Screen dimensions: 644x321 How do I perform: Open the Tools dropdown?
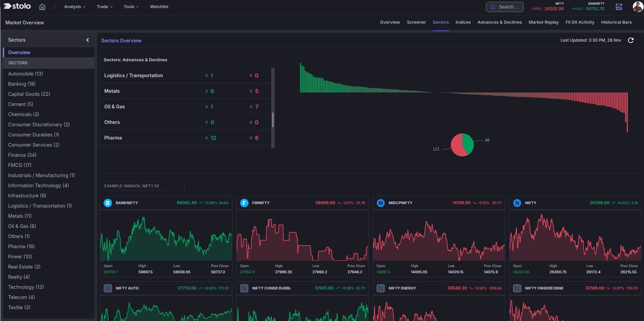pos(131,6)
